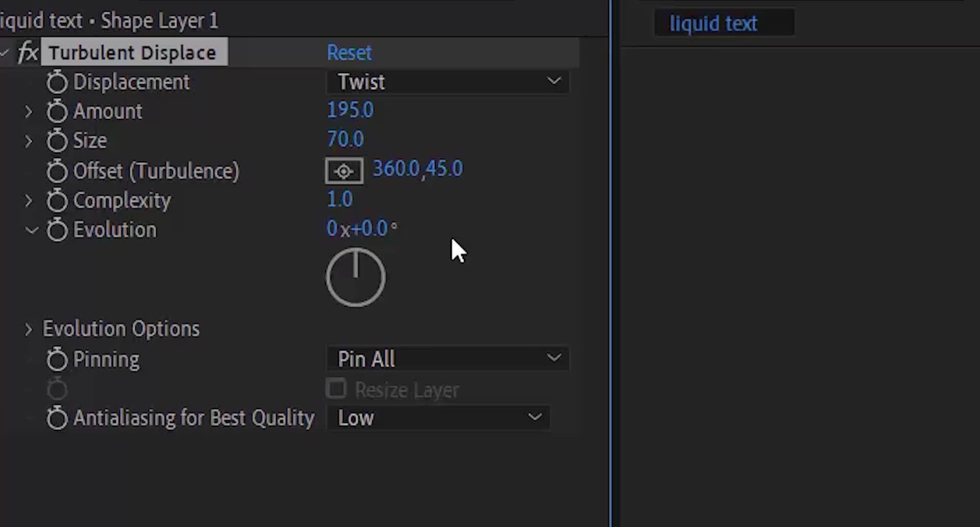Image resolution: width=980 pixels, height=527 pixels.
Task: Enable the Complexity stopwatch
Action: (57, 201)
